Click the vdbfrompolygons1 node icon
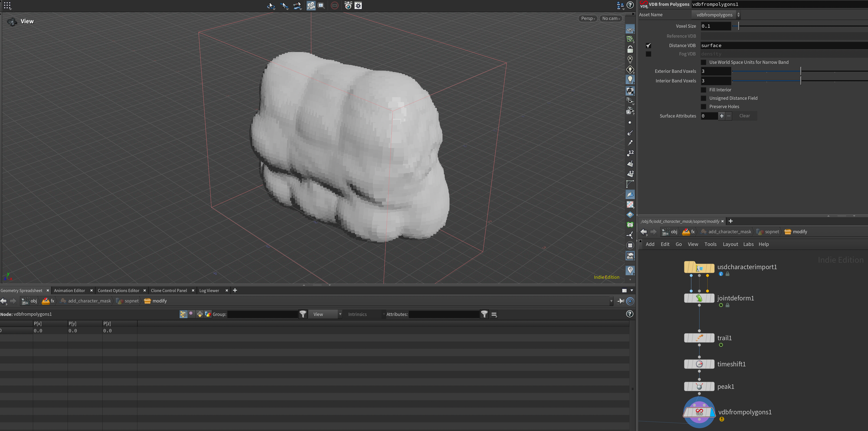Viewport: 868px width, 431px height. [699, 412]
